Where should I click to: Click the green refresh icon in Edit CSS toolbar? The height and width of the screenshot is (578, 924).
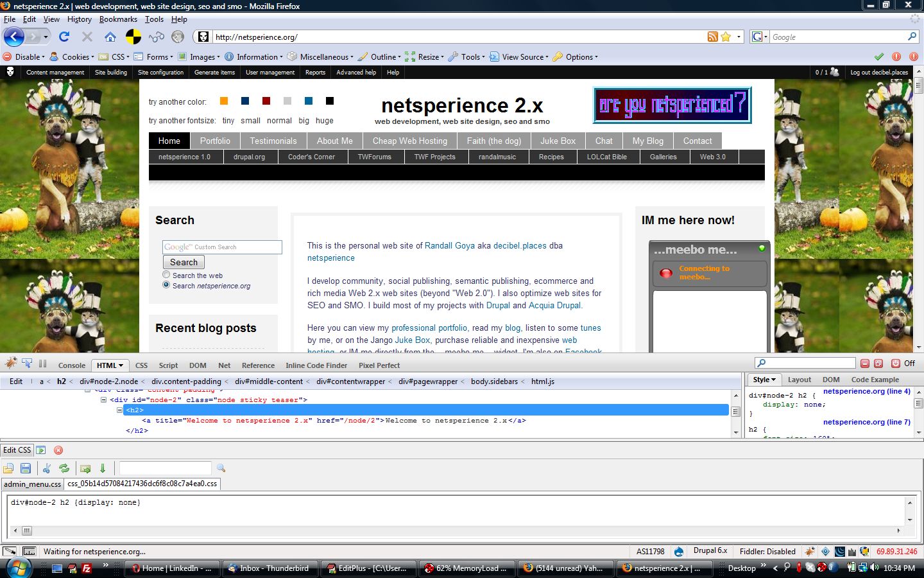coord(64,468)
